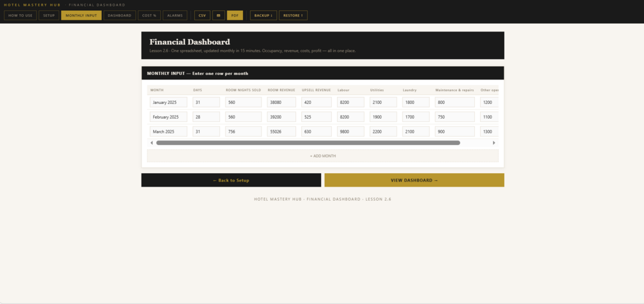The image size is (644, 304).
Task: Go back using Back to Setup button
Action: click(x=231, y=180)
